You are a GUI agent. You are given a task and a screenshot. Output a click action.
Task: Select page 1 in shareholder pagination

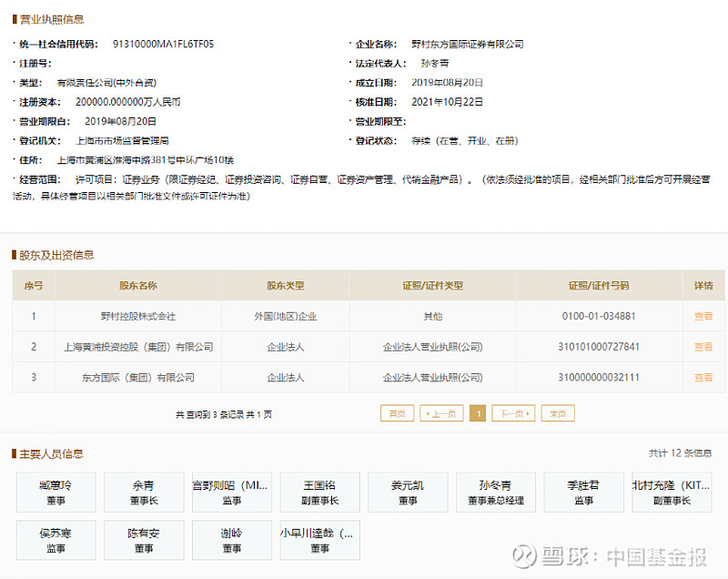[478, 413]
